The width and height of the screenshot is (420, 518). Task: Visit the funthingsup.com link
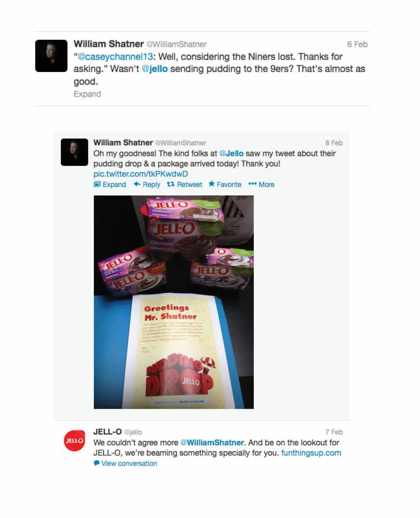tap(311, 453)
